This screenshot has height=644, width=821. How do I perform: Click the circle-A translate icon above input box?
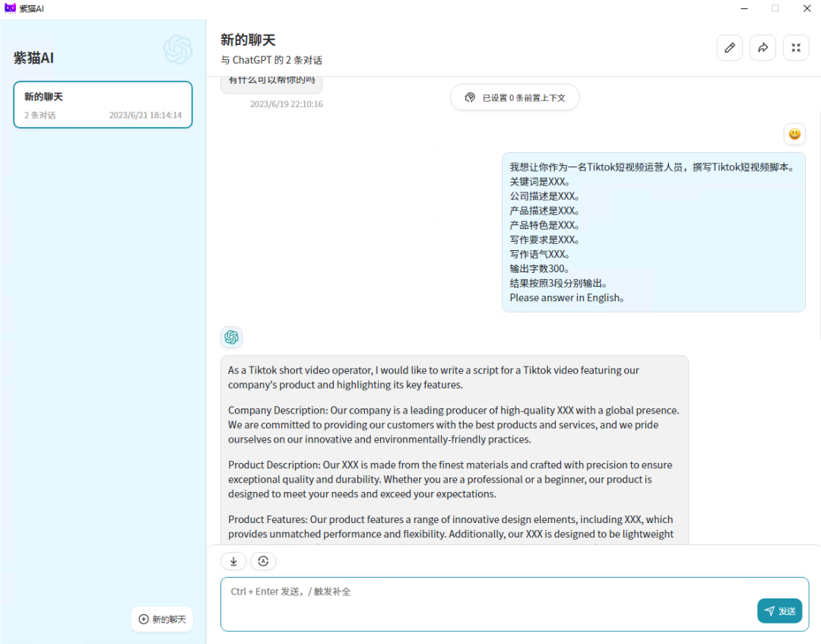[x=263, y=560]
